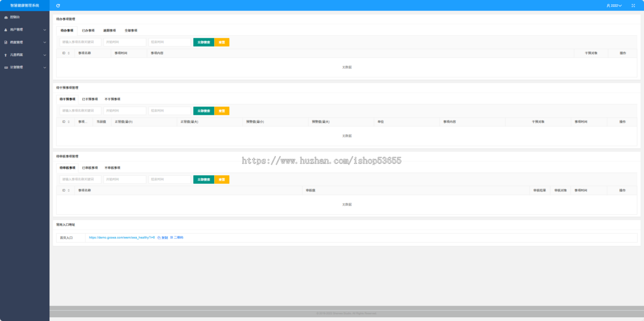
Task: Click the 计划管理 icon in sidebar
Action: [x=6, y=68]
